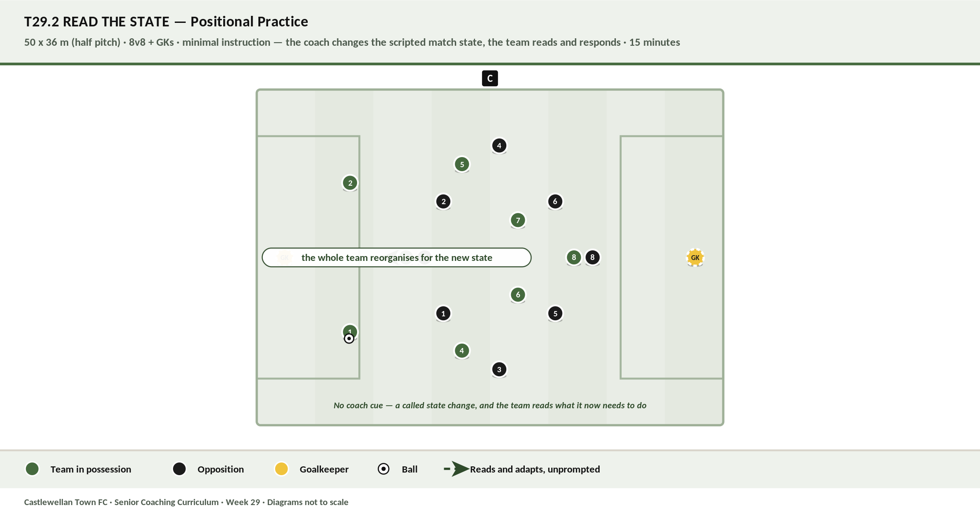980x513 pixels.
Task: Click the green Team in possession legend swatch
Action: [32, 469]
